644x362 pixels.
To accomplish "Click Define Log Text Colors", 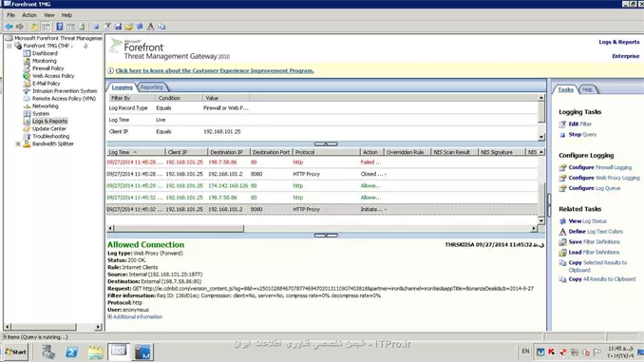I will [x=596, y=231].
